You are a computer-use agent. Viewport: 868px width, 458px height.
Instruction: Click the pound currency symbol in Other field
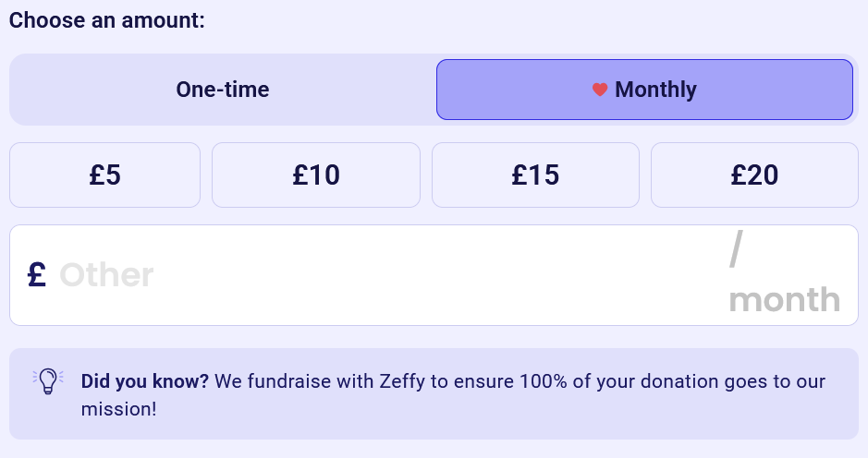[x=37, y=275]
